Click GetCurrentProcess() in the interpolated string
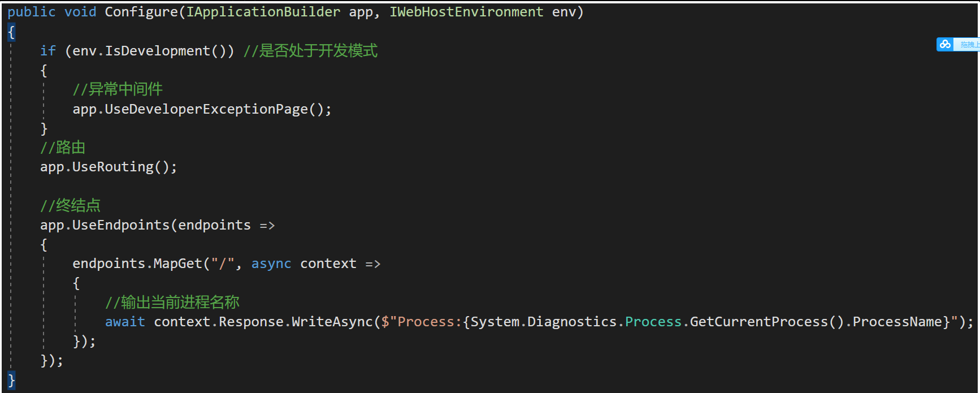Viewport: 980px width, 393px height. tap(767, 322)
